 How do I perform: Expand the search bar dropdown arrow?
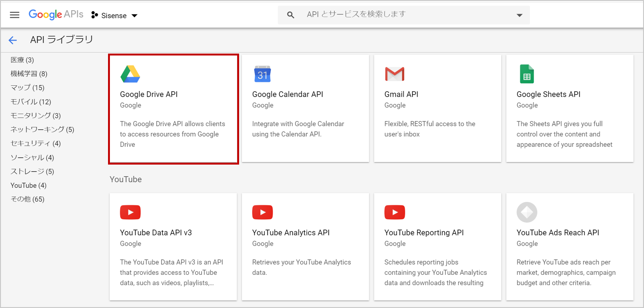[519, 15]
